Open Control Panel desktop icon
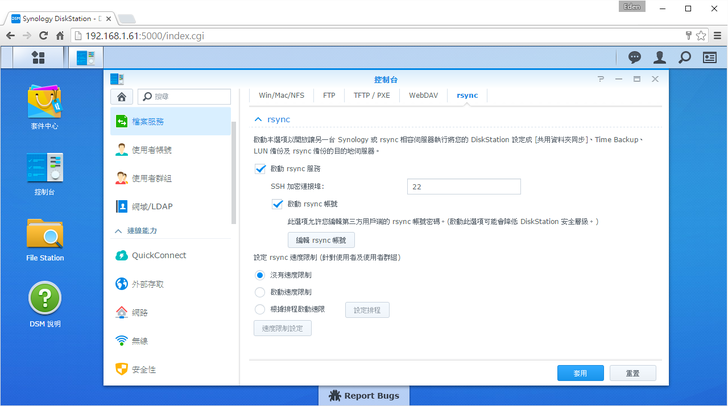The height and width of the screenshot is (406, 728). pyautogui.click(x=45, y=174)
